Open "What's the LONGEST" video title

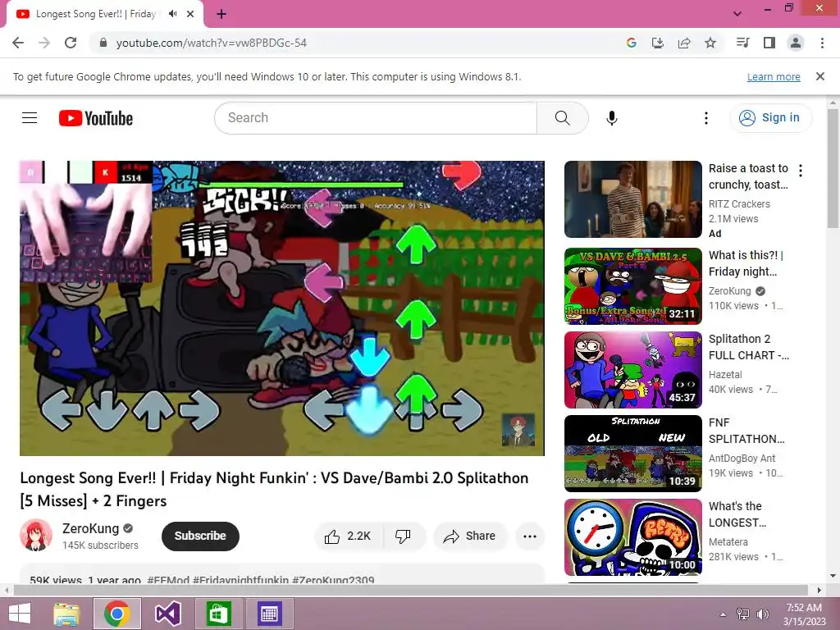coord(737,514)
